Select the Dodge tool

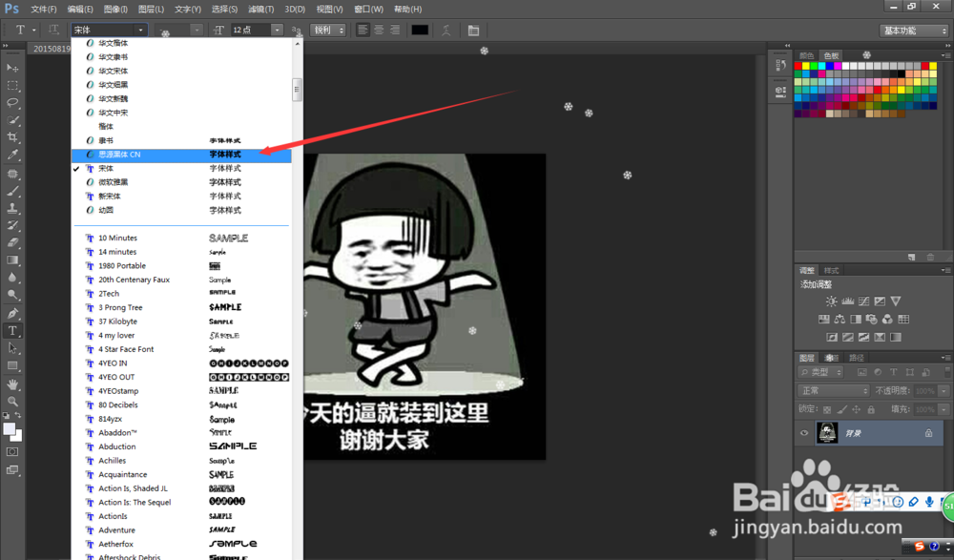pyautogui.click(x=12, y=295)
